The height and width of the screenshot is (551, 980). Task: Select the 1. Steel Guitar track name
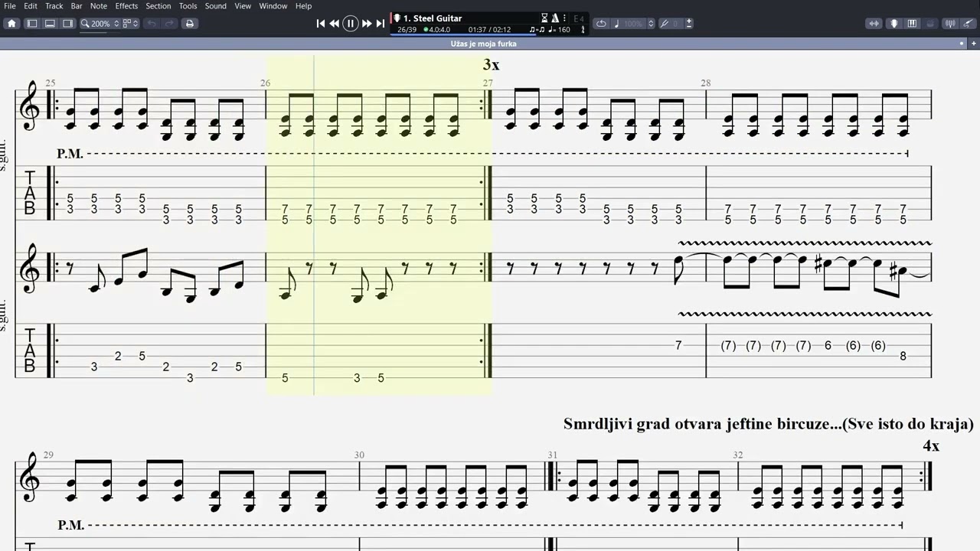pos(433,18)
